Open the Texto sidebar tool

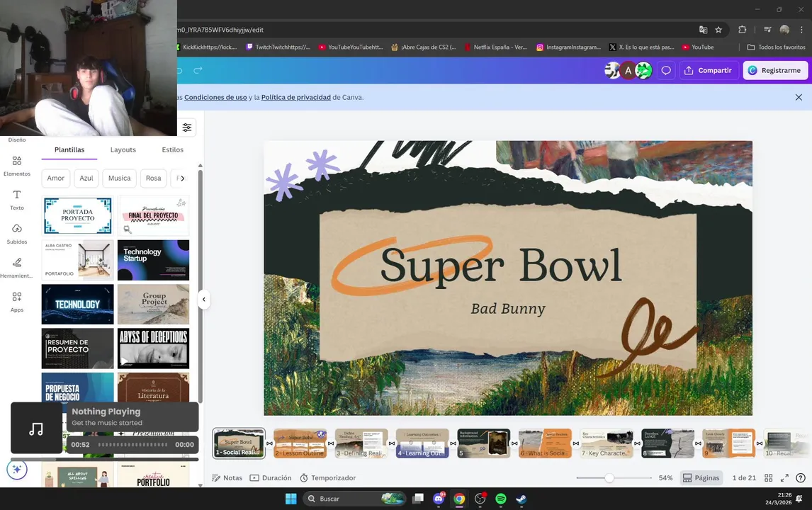[x=17, y=200]
